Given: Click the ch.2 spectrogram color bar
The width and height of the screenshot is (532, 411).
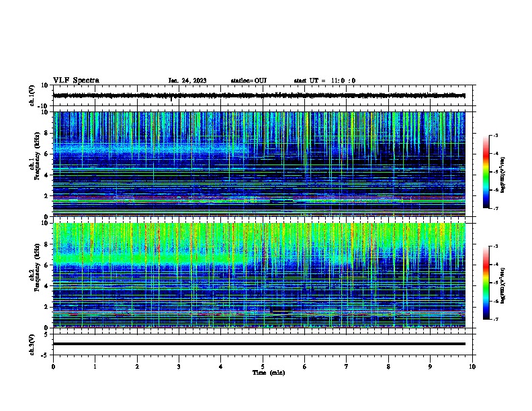Looking at the screenshot, I should pyautogui.click(x=486, y=283).
